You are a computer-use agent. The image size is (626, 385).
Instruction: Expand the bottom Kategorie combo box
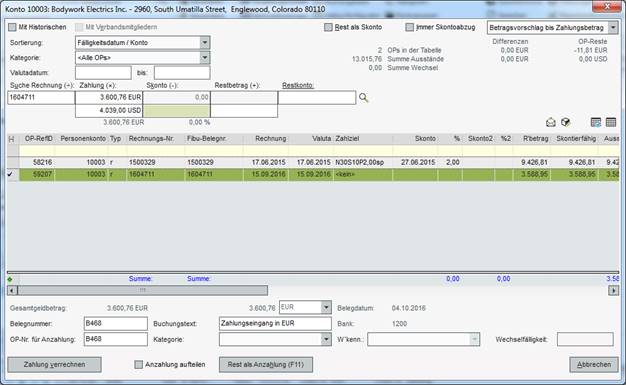click(x=326, y=339)
